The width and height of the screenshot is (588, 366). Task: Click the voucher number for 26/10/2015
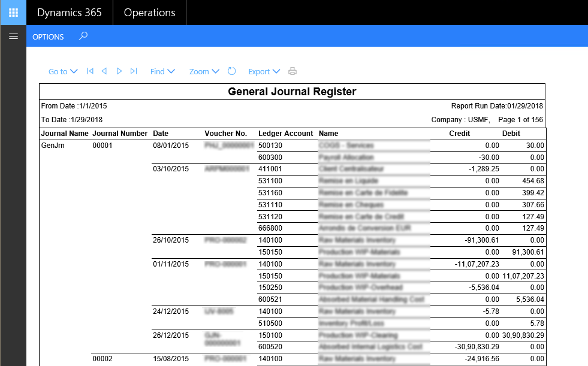pos(226,240)
